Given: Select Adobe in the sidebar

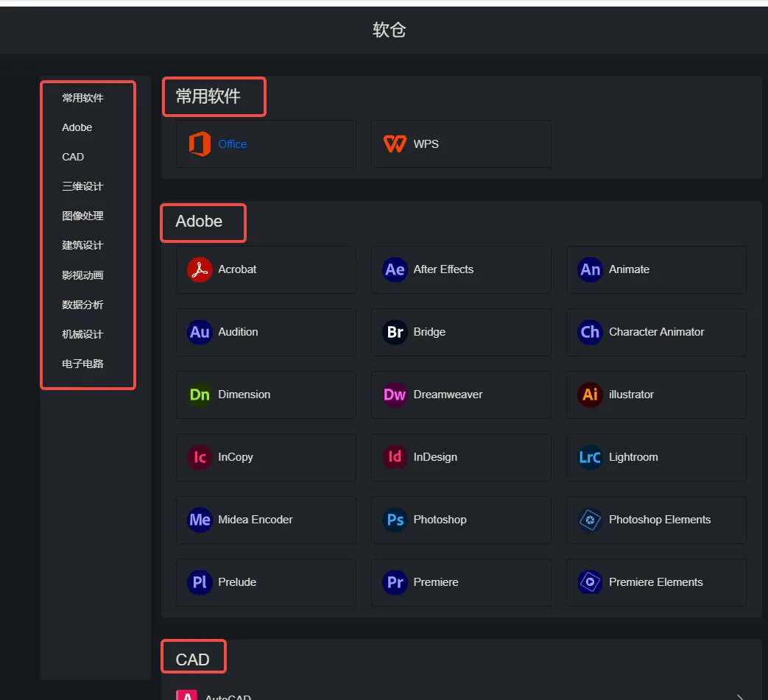Looking at the screenshot, I should (77, 127).
